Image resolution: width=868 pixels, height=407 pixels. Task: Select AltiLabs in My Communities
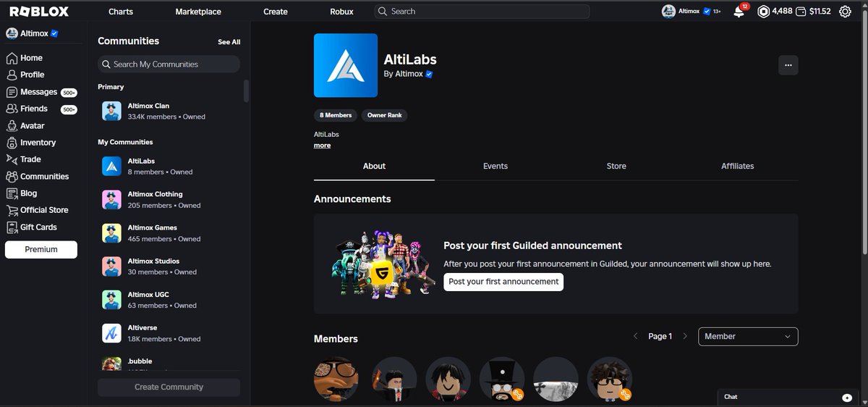[169, 166]
